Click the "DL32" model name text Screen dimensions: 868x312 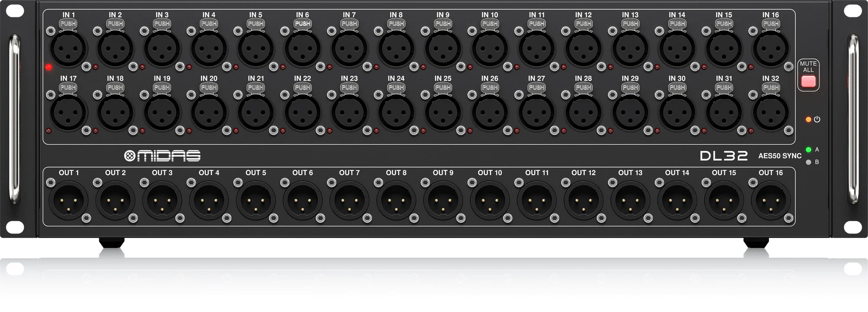(724, 156)
